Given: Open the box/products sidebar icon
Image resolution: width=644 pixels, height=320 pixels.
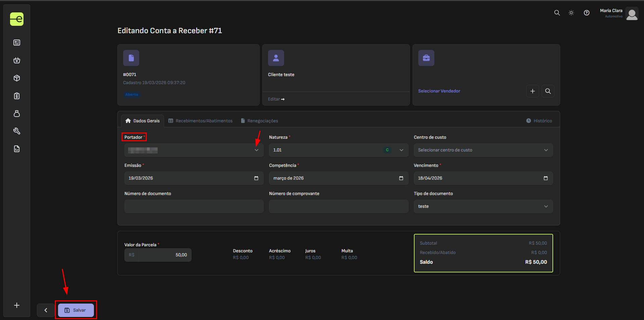Looking at the screenshot, I should pyautogui.click(x=17, y=78).
